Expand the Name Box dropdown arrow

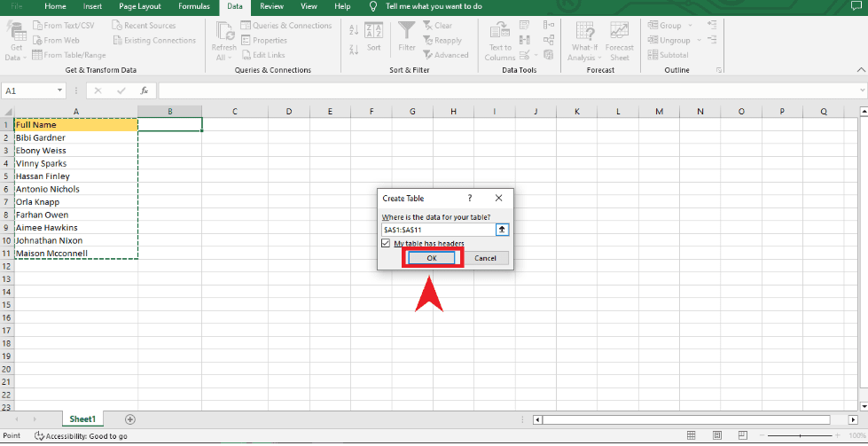[60, 90]
